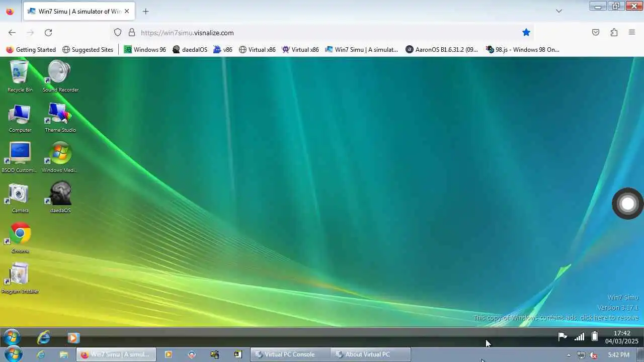644x362 pixels.
Task: Open Internet Explorer on the host taskbar
Action: coord(41,354)
